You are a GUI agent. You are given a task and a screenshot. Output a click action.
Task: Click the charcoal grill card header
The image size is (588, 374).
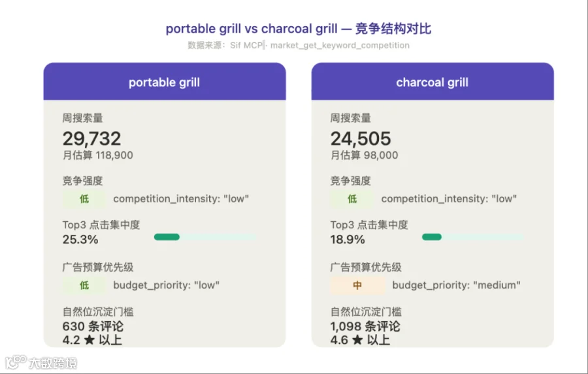(x=433, y=82)
